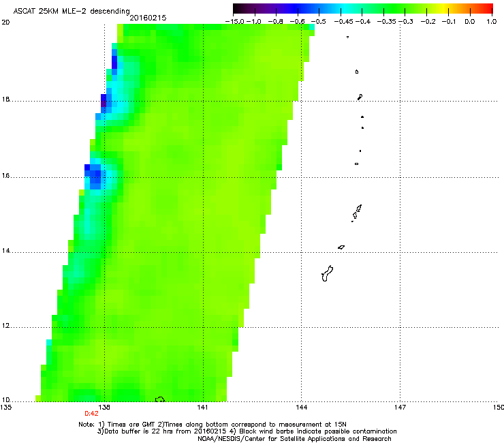
Task: Click the note line starting "Note: 1) Times are GMT"
Action: point(212,425)
